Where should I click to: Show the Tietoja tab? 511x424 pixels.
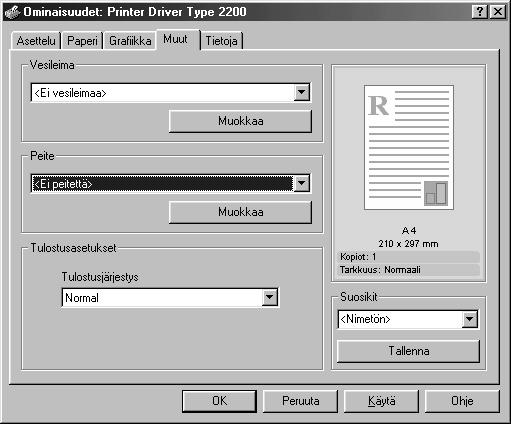[222, 41]
